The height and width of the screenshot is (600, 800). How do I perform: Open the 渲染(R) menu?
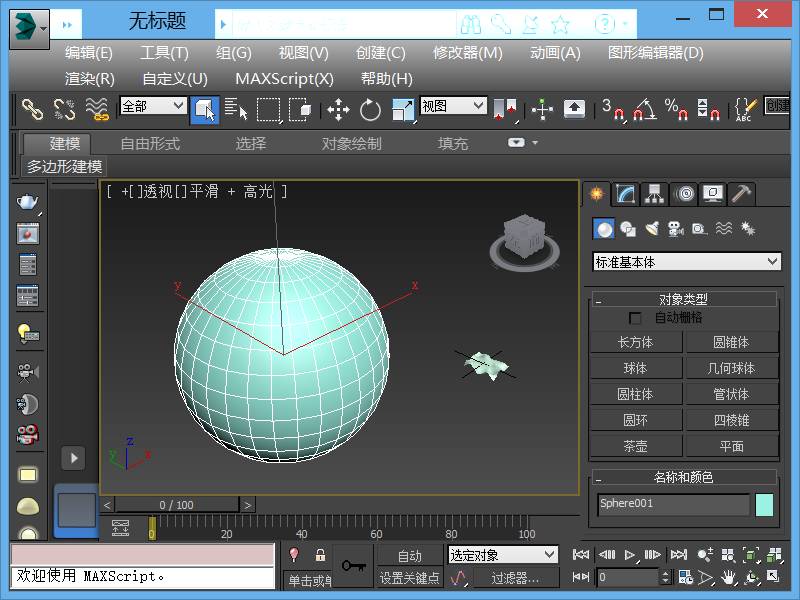coord(90,79)
